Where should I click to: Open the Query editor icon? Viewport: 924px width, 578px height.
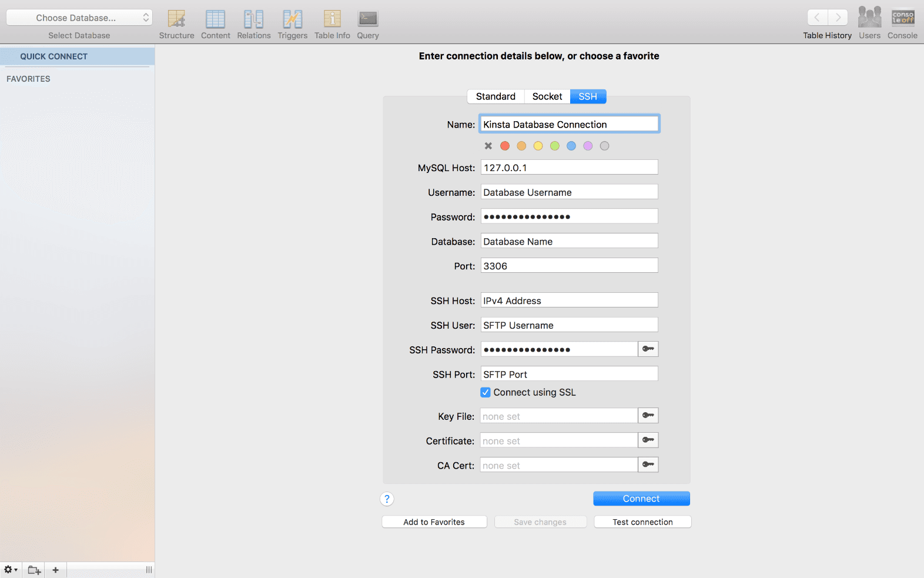pos(368,19)
